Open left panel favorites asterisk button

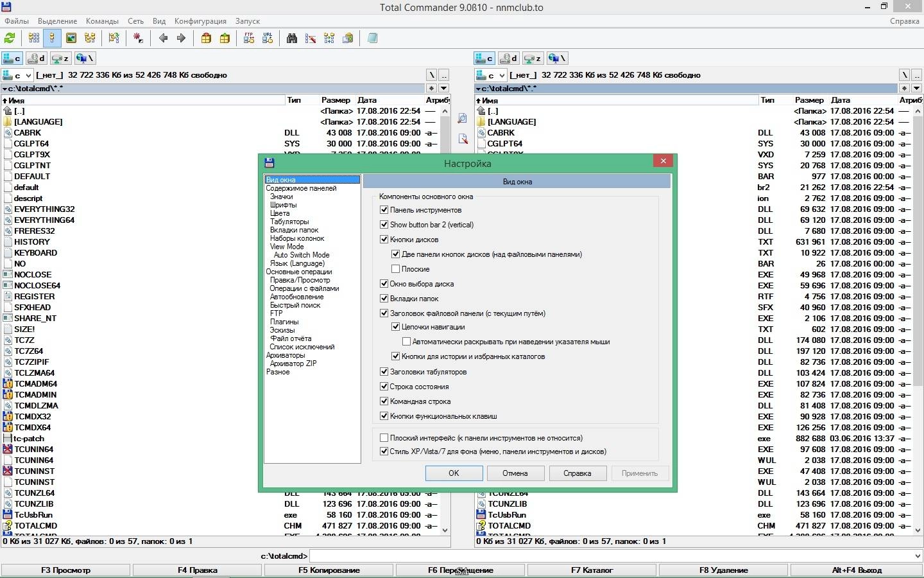[432, 89]
